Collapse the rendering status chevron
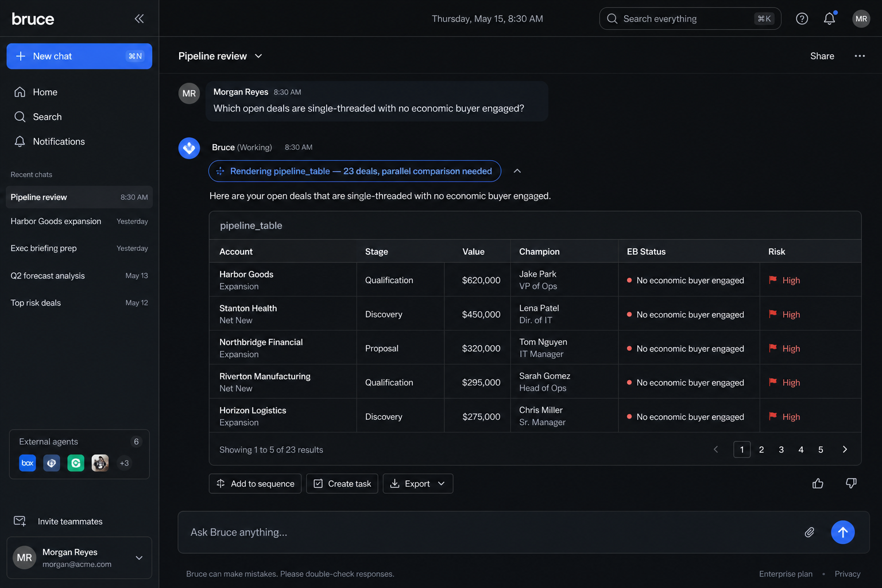The image size is (882, 588). pos(517,171)
